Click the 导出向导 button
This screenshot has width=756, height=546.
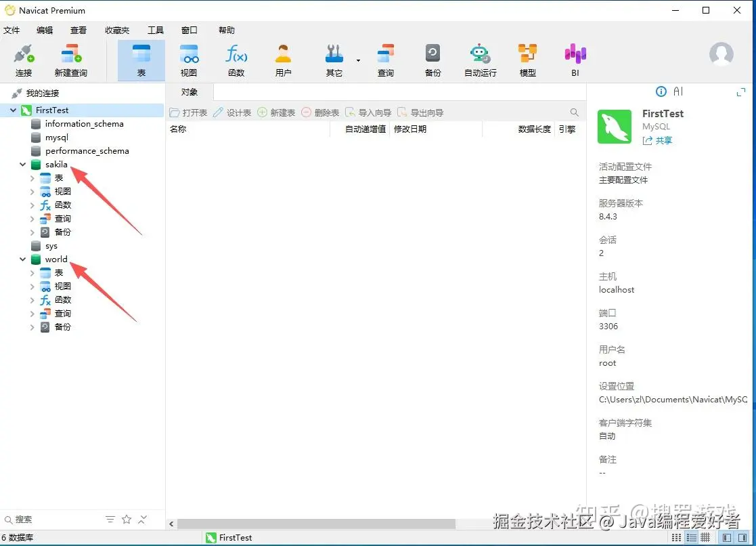click(x=420, y=112)
